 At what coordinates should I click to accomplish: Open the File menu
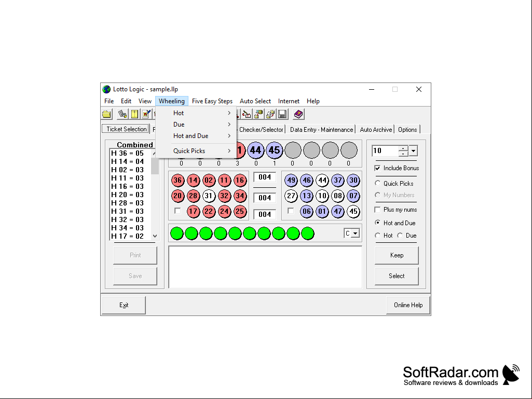(x=109, y=101)
